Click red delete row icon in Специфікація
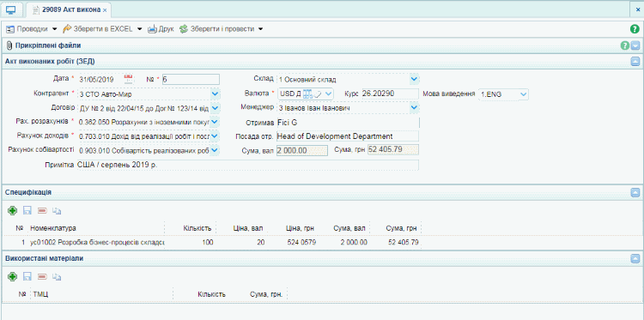The width and height of the screenshot is (644, 320). 42,211
